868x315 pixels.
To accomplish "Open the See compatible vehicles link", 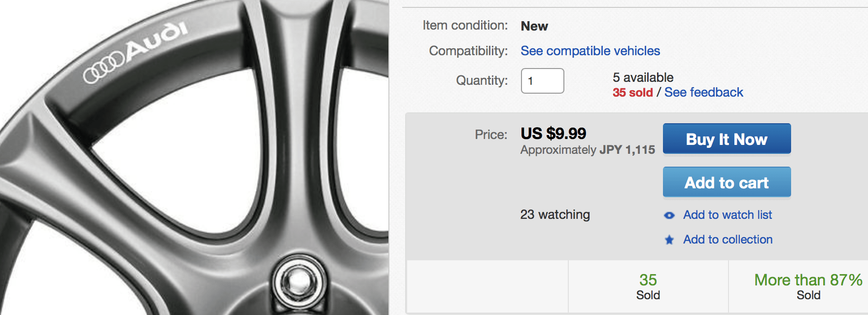I will pos(590,51).
